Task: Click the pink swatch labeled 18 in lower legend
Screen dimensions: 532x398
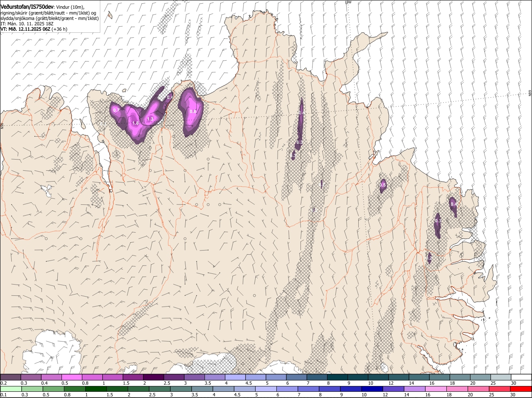Action: pos(457,389)
